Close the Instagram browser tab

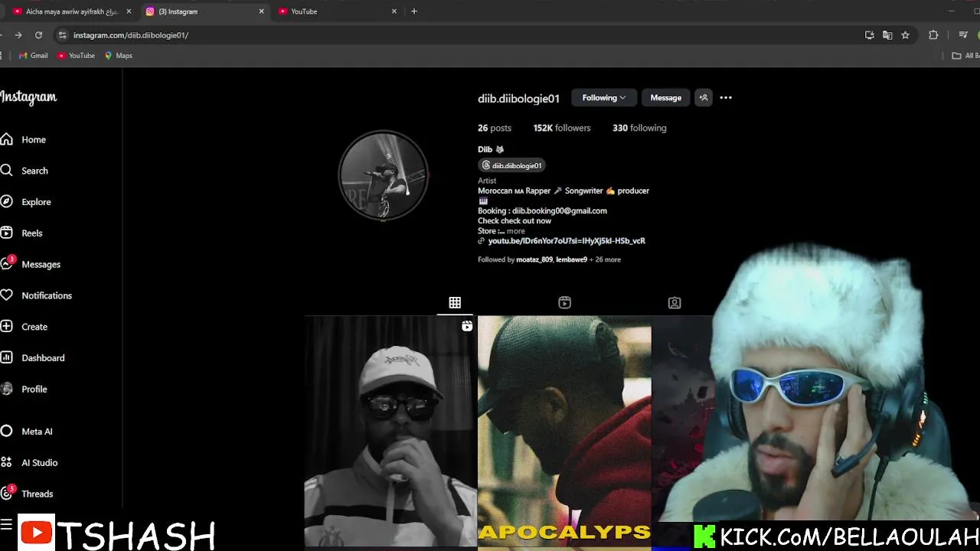pyautogui.click(x=261, y=11)
